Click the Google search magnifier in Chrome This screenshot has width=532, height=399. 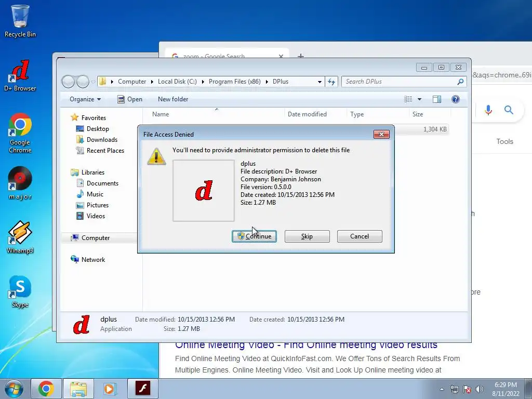509,110
